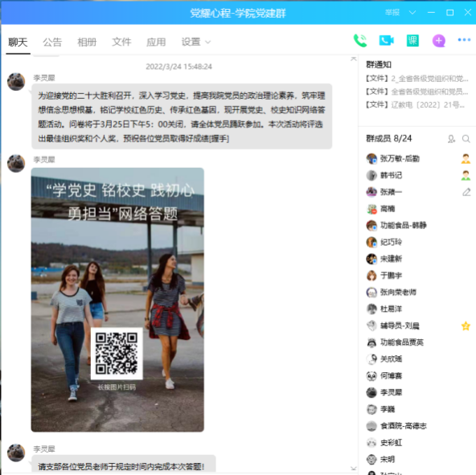The height and width of the screenshot is (475, 476).
Task: Click the add member icon beside 群成员
Action: 451,139
